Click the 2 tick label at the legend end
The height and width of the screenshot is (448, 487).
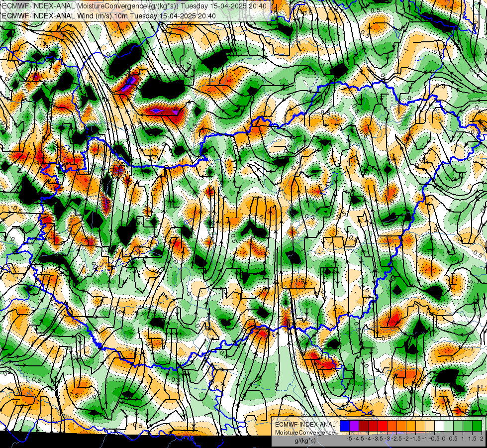point(482,439)
